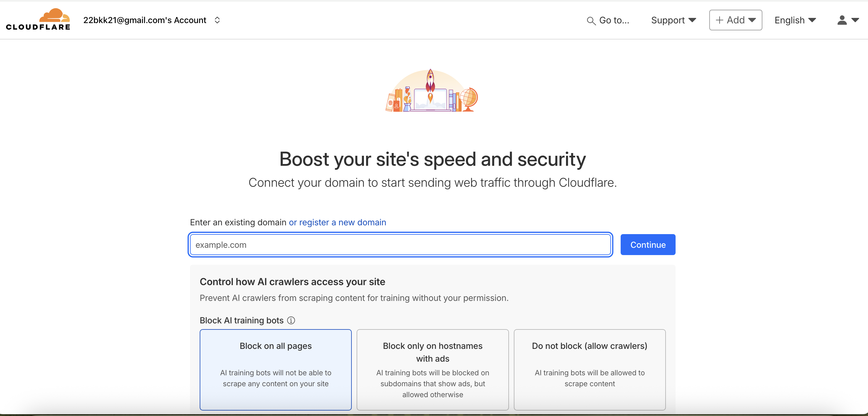Click the plus icon in Add button
Image resolution: width=868 pixels, height=416 pixels.
pyautogui.click(x=719, y=20)
